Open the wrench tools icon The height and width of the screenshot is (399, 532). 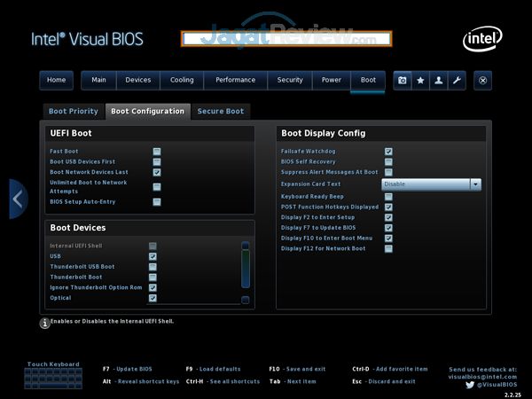(x=457, y=80)
